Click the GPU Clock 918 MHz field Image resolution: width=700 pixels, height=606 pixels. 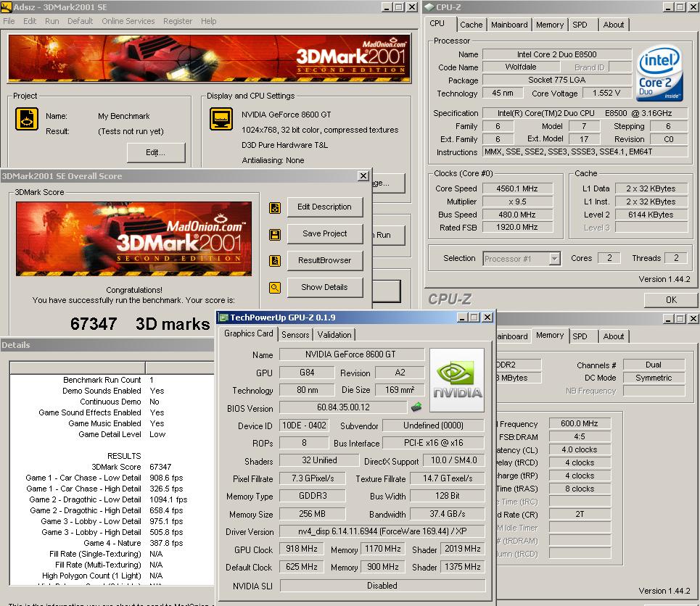301,549
